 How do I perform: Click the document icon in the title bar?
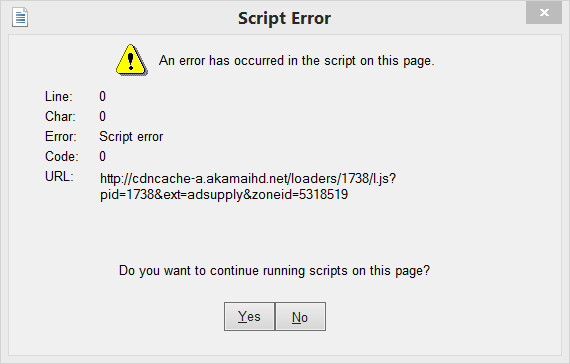[x=20, y=17]
